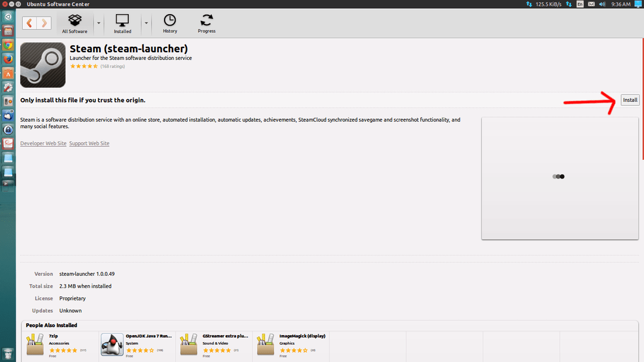Open the OpenJDK Java 7 Runtime package
This screenshot has width=644, height=362.
[137, 345]
